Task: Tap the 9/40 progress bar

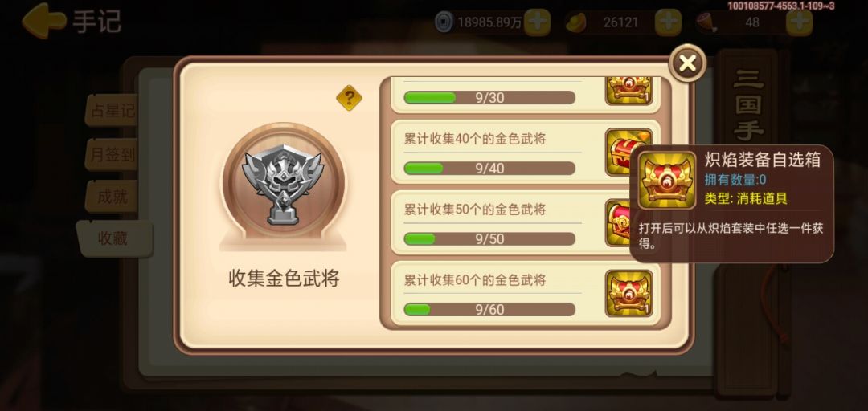Action: point(489,168)
